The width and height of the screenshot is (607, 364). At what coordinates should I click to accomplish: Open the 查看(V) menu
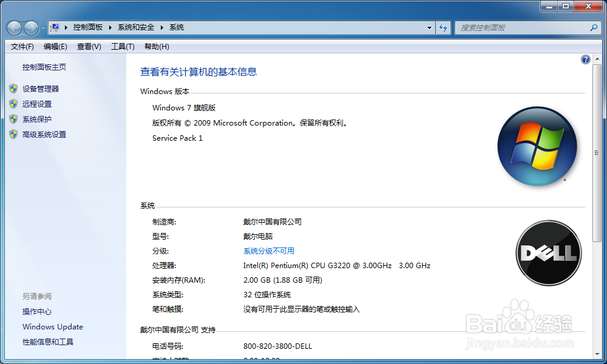coord(89,47)
